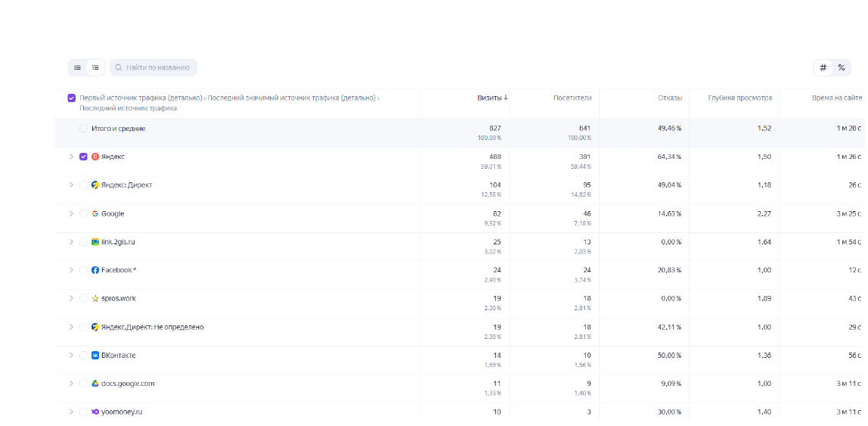Image resolution: width=868 pixels, height=426 pixels.
Task: Expand the link.2gis.ru row
Action: [x=71, y=242]
